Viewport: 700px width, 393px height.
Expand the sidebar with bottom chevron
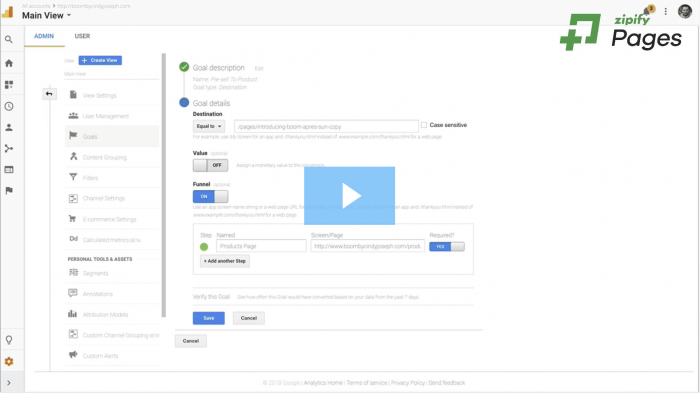tap(8, 383)
